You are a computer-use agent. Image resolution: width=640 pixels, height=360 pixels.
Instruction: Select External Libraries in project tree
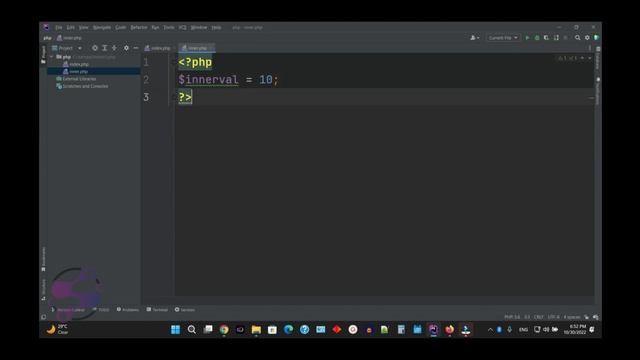pos(76,79)
